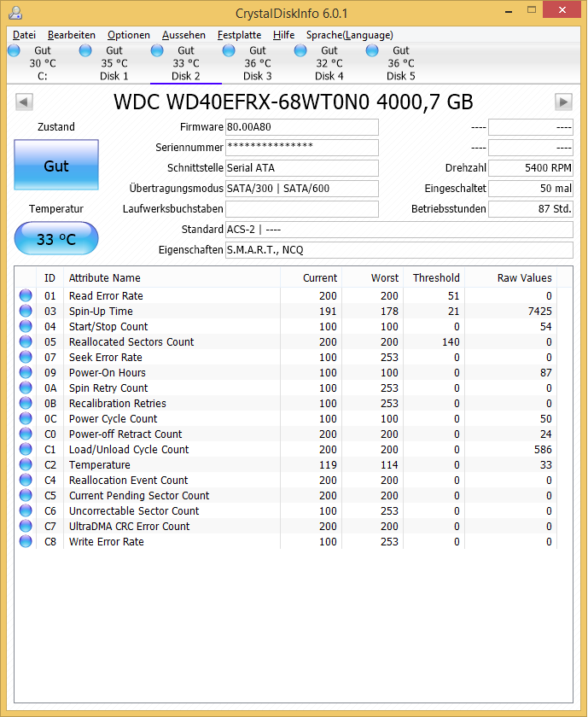This screenshot has height=717, width=588.
Task: Click threshold value 140
Action: (451, 341)
